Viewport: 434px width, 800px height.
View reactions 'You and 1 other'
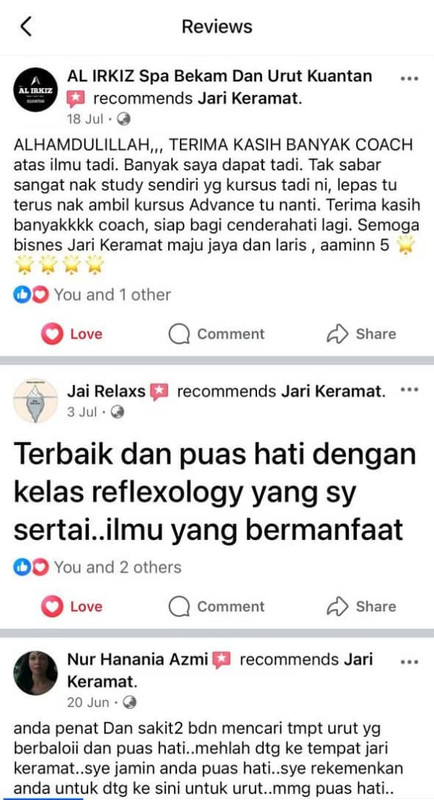(92, 294)
